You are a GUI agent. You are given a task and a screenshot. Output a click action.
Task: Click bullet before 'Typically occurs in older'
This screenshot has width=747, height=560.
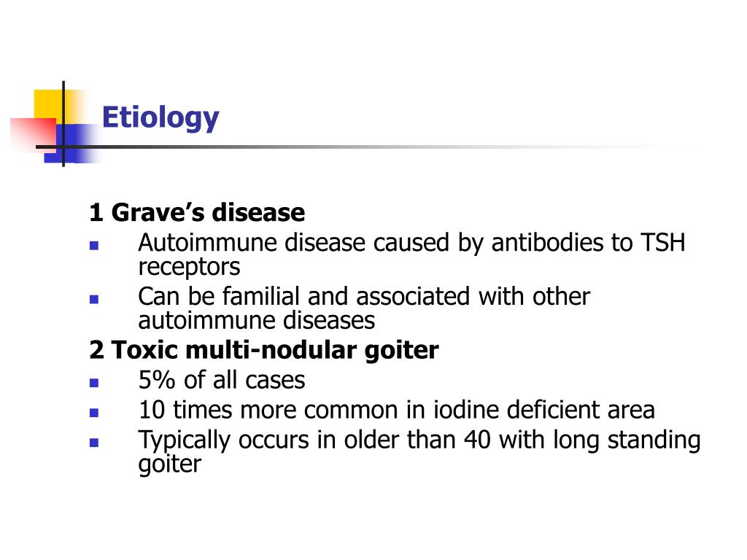tap(94, 443)
